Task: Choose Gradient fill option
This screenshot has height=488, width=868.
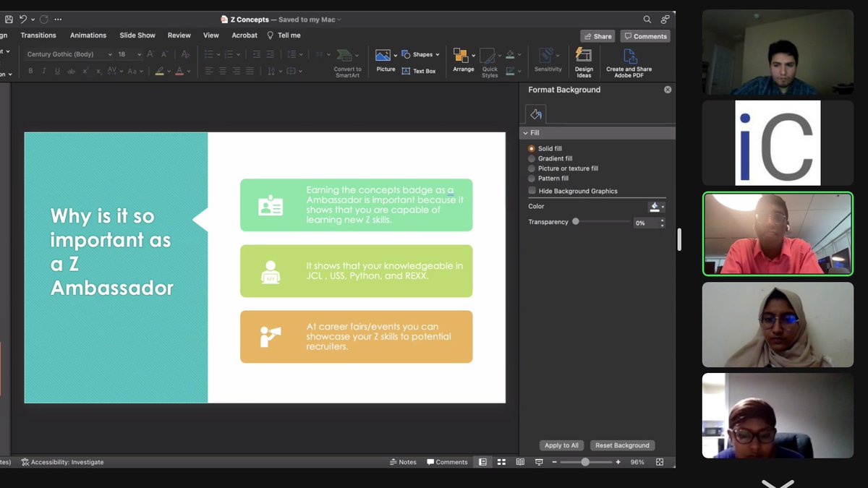Action: [x=550, y=158]
